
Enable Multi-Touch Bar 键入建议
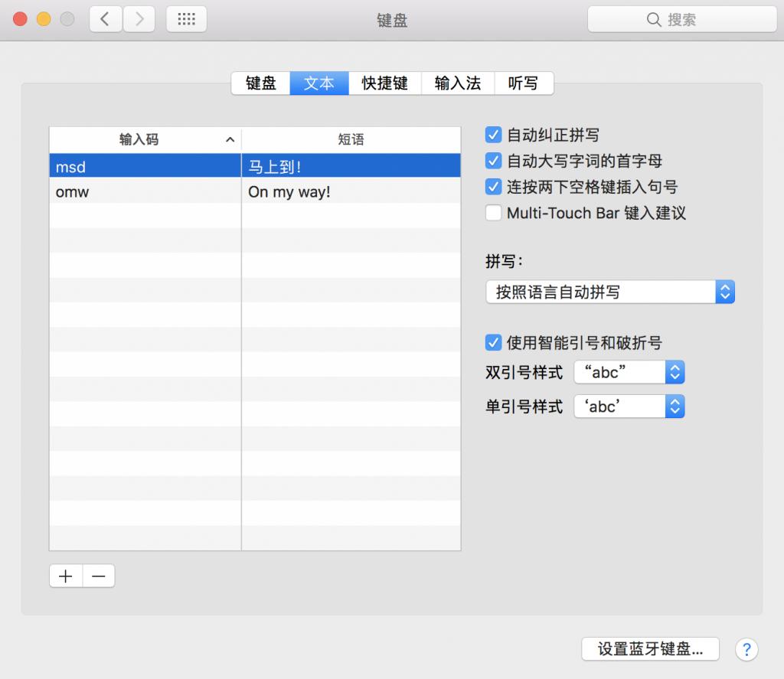pos(493,213)
